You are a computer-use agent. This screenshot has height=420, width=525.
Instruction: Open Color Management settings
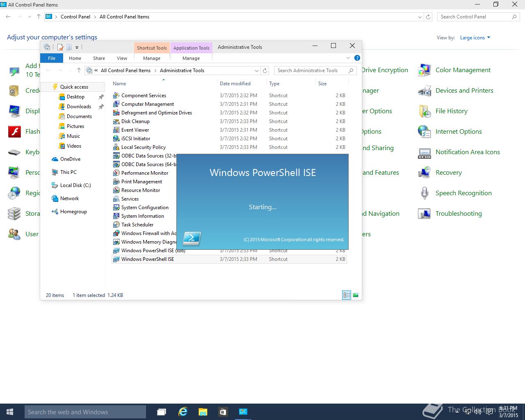click(x=463, y=70)
